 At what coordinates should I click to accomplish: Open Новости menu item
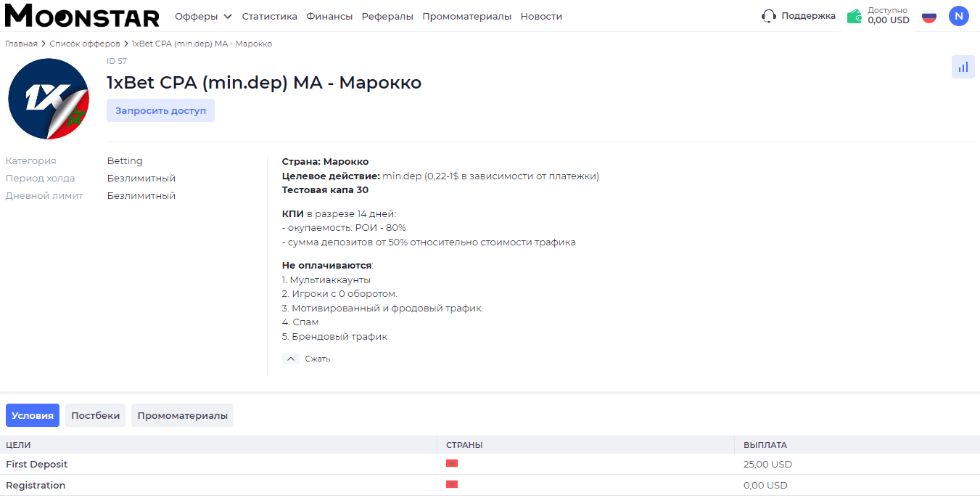point(541,16)
